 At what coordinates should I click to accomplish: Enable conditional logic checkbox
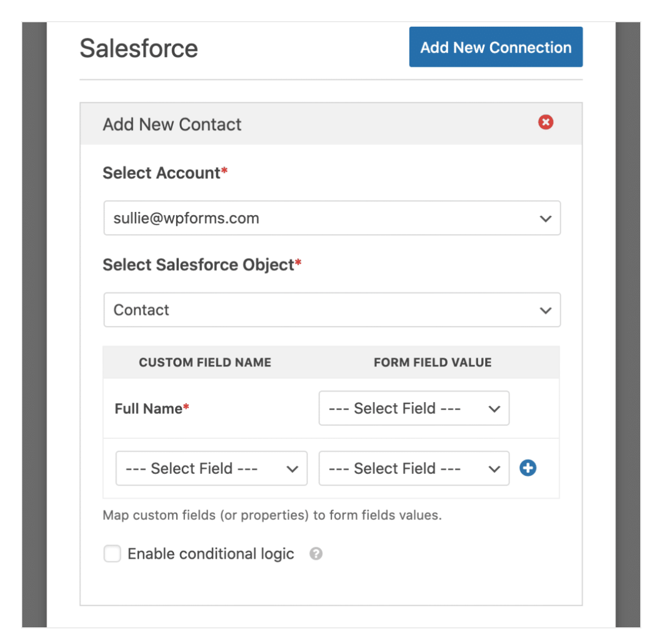pos(112,554)
